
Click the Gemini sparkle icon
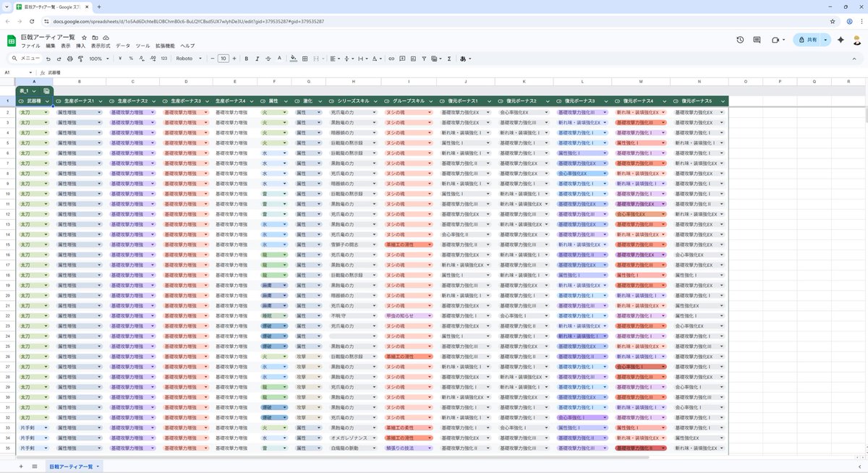841,40
